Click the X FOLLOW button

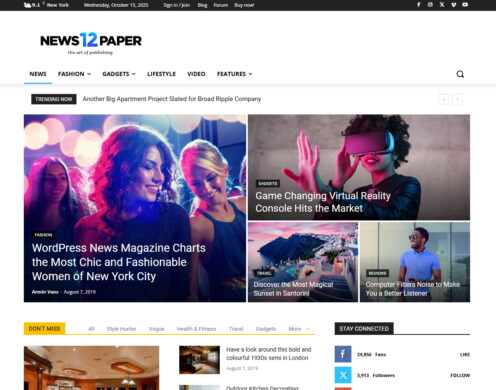coord(460,375)
